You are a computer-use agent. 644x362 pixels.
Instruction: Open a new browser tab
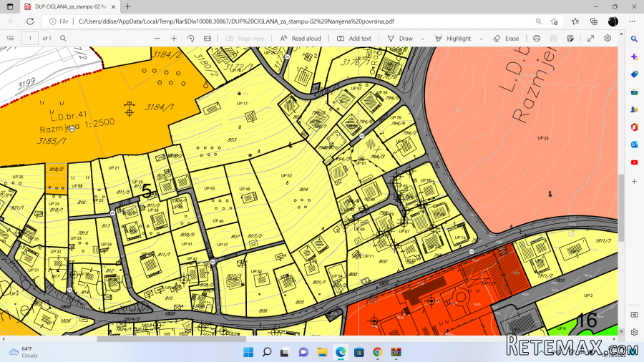tap(128, 6)
